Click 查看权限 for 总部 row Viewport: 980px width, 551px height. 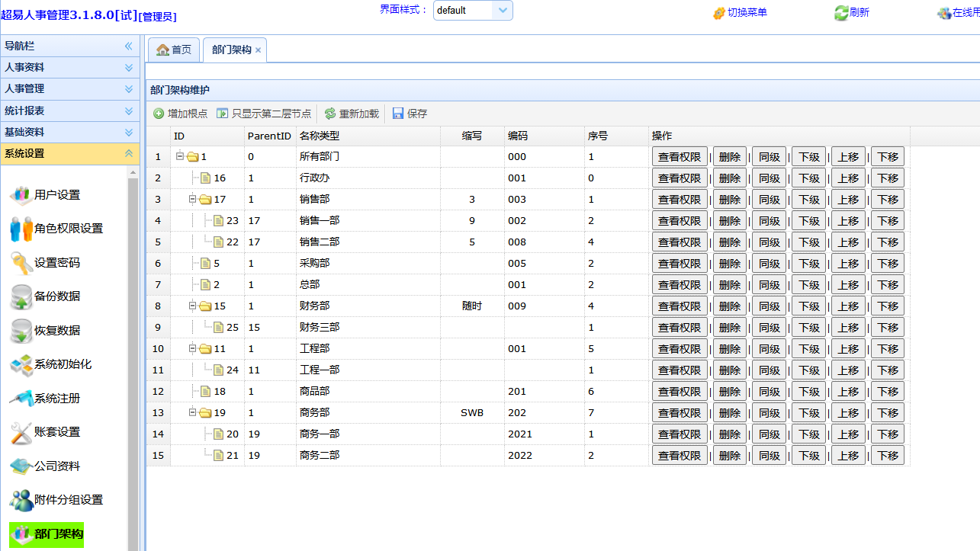(x=680, y=285)
